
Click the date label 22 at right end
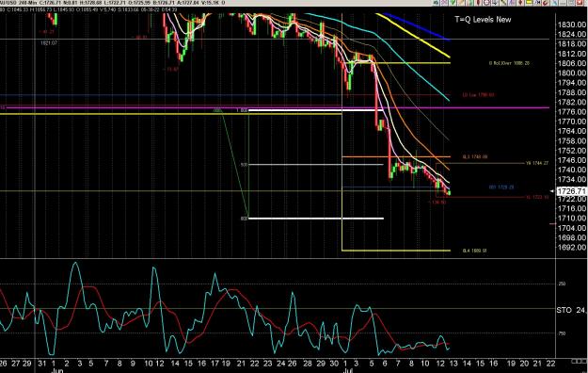tap(550, 364)
